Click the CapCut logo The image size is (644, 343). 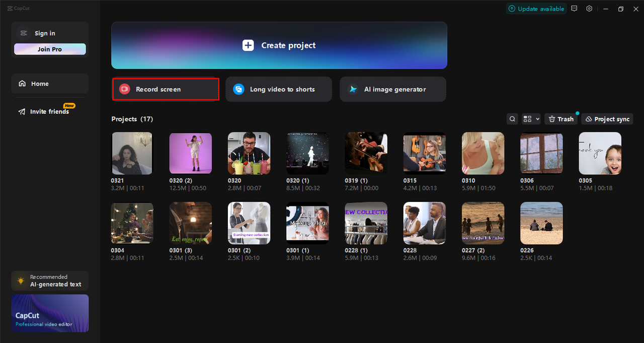(18, 8)
